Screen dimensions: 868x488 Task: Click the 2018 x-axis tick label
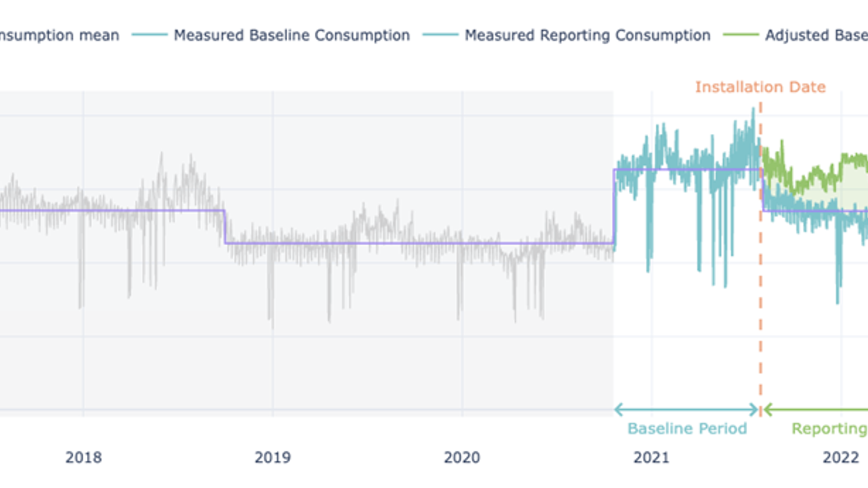pos(83,457)
